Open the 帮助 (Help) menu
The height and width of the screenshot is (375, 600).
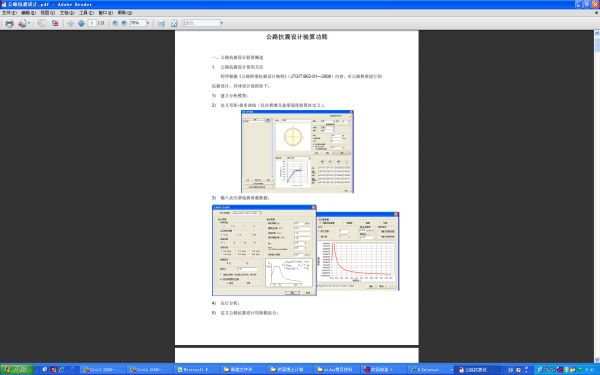coord(124,13)
